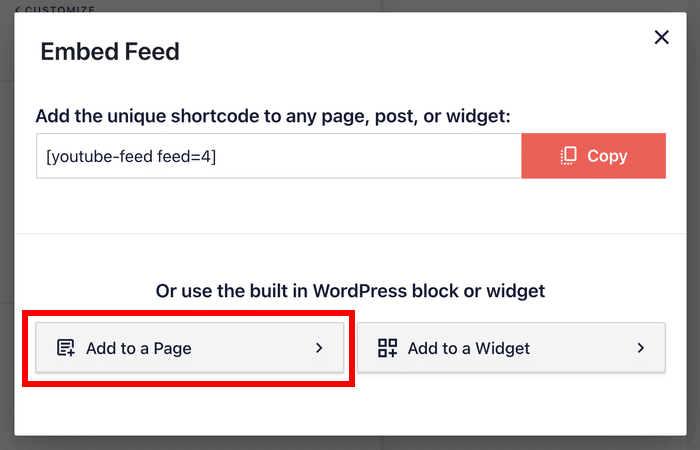Click the word Copy on the red button
The width and height of the screenshot is (700, 450).
(x=607, y=155)
